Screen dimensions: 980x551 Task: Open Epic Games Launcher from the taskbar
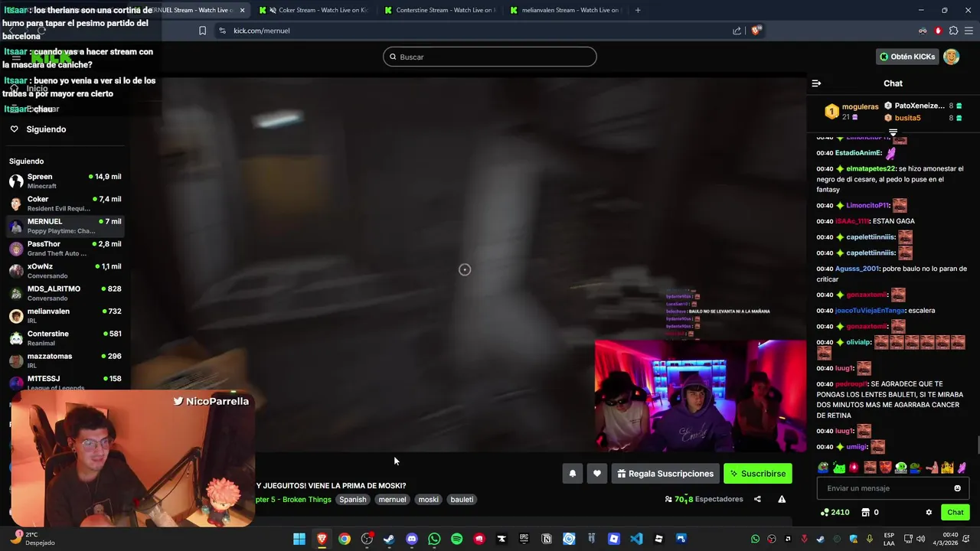tap(524, 539)
